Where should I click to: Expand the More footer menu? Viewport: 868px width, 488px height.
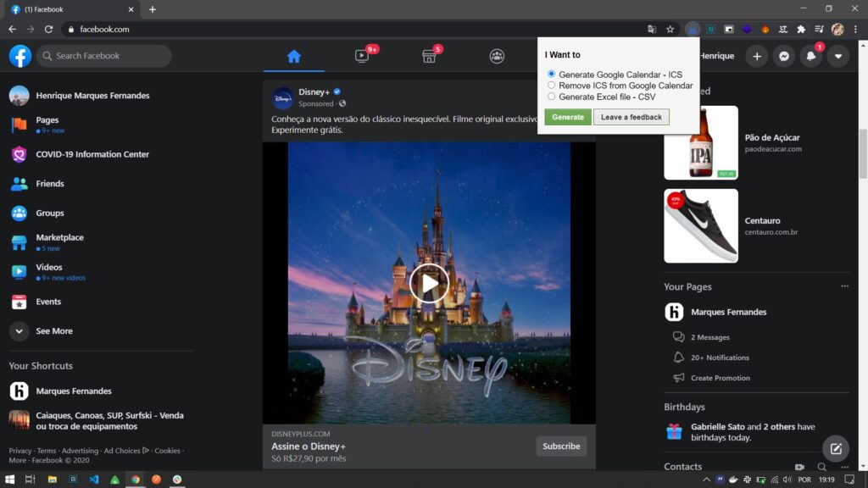(17, 460)
